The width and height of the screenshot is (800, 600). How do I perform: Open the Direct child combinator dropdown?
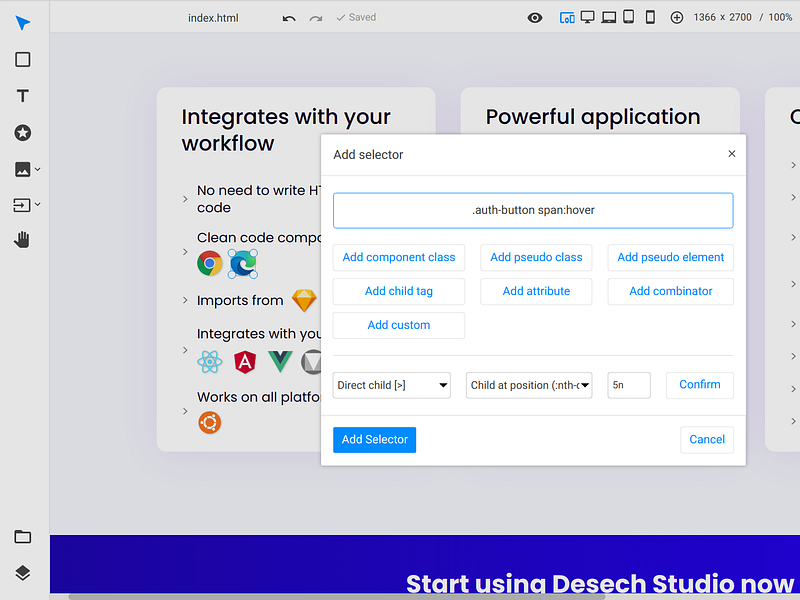click(391, 385)
